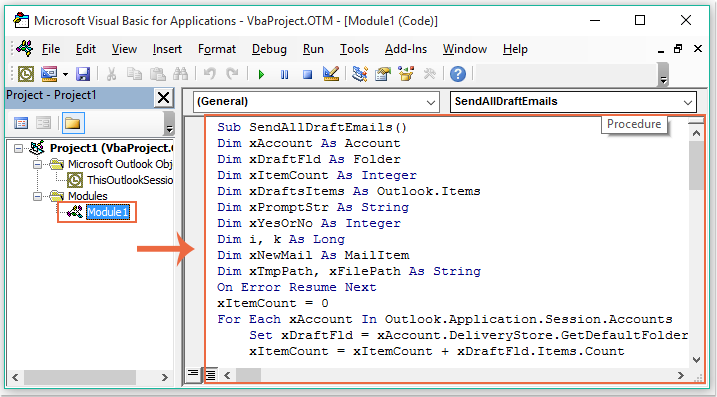Screen dimensions: 717x397
Task: Open Project Explorer toolbar icon
Action: (360, 74)
